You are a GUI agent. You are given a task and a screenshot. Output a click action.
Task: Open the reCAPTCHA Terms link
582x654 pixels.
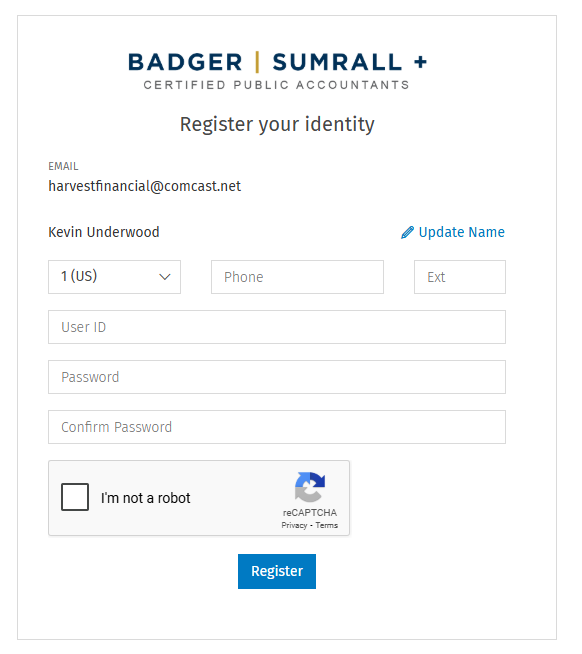click(327, 525)
